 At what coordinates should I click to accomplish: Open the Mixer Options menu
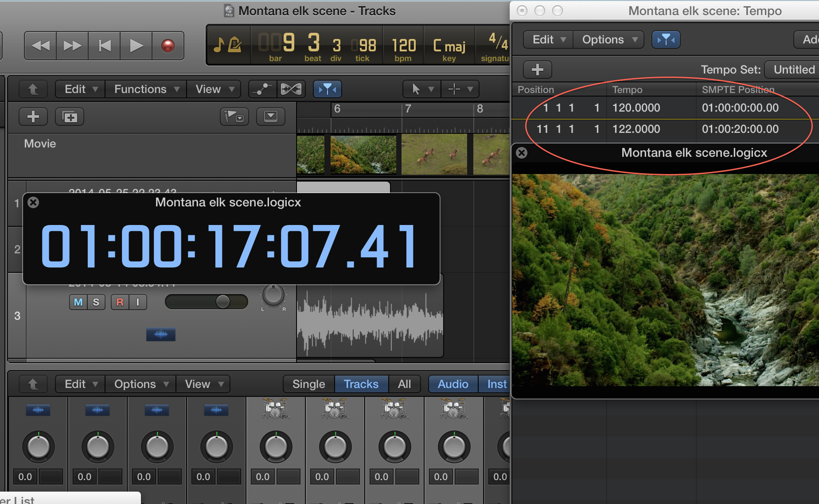point(141,384)
